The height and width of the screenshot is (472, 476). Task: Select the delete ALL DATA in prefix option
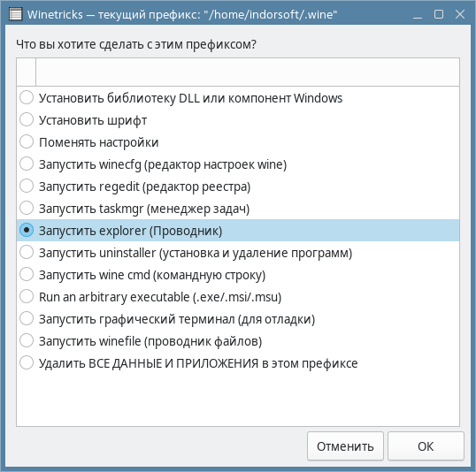pos(238,363)
